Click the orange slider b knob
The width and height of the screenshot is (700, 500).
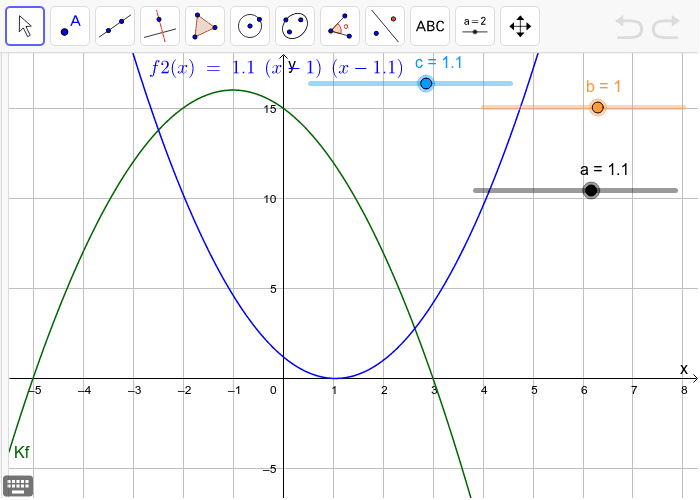pyautogui.click(x=597, y=108)
